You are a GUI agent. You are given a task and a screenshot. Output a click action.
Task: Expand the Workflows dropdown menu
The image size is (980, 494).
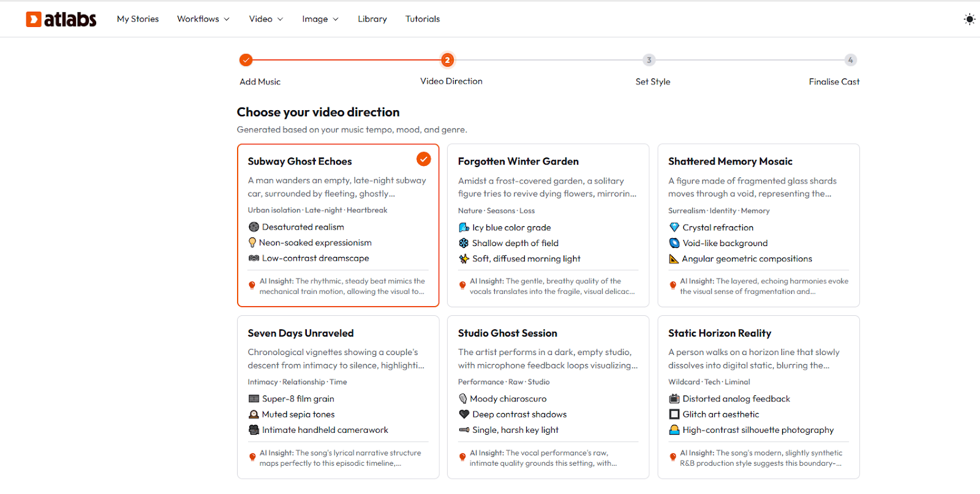click(x=203, y=19)
